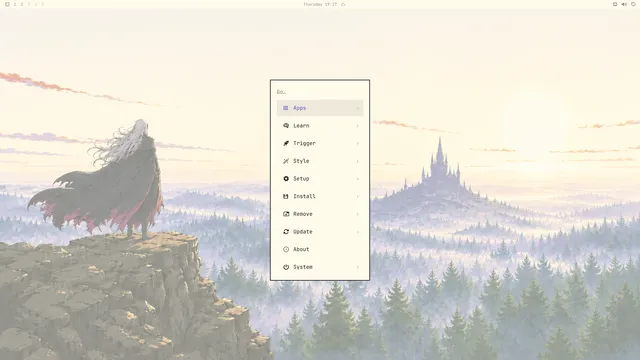Choose the Learn menu label
Viewport: 640px width, 360px height.
[301, 126]
